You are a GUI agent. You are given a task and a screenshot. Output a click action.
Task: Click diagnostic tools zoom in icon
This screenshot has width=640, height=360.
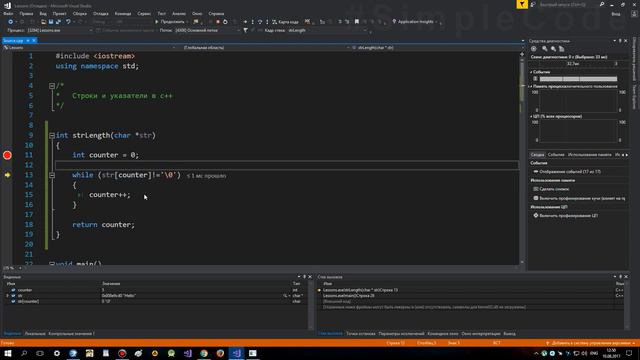(x=544, y=49)
